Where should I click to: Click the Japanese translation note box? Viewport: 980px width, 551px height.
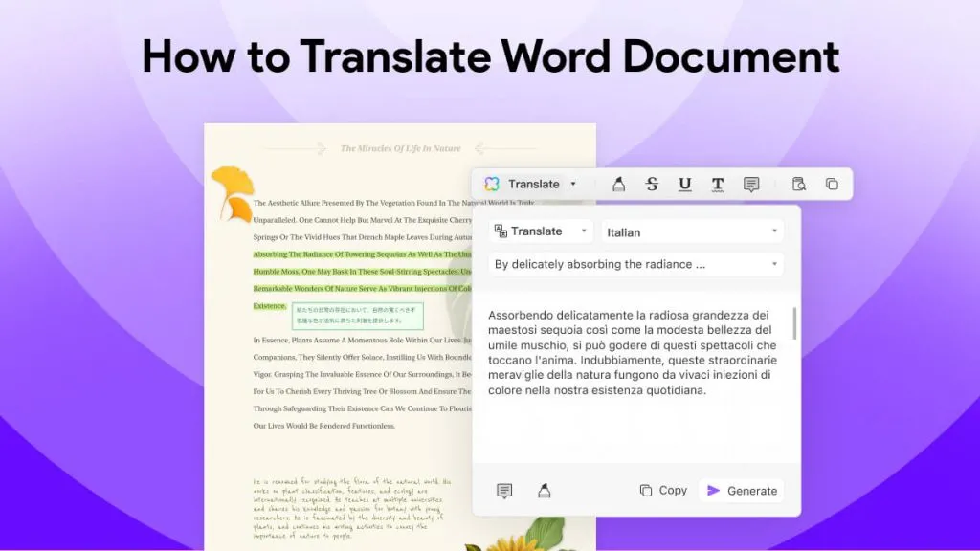click(x=358, y=316)
